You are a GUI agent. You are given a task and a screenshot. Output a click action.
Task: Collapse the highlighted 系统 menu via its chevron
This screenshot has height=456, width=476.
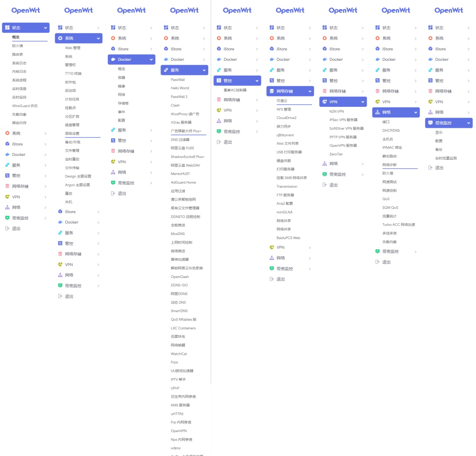[x=98, y=38]
